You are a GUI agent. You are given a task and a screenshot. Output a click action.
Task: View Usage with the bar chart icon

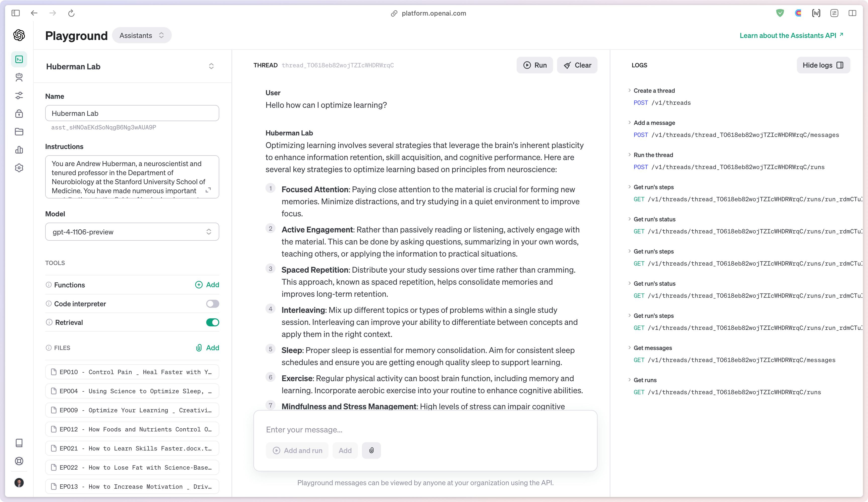tap(19, 150)
